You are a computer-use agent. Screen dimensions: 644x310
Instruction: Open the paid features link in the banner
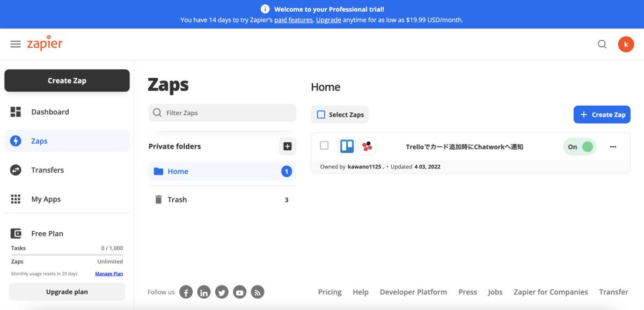pos(293,19)
